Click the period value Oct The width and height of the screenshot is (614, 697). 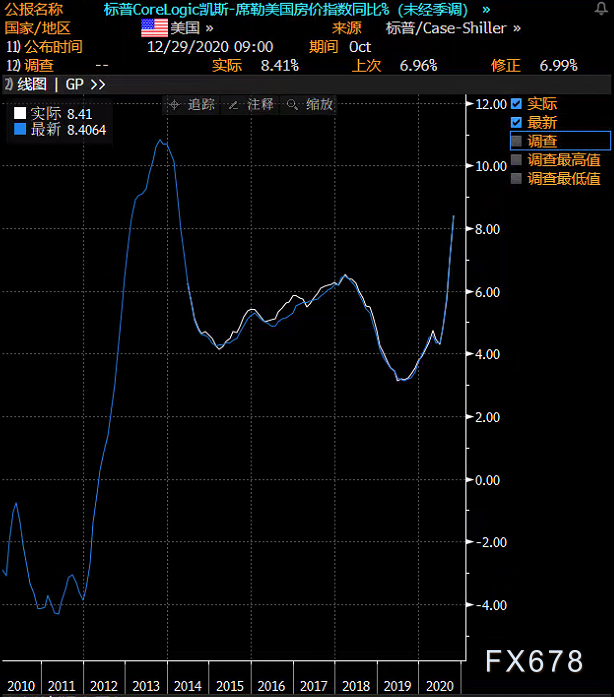pos(360,47)
